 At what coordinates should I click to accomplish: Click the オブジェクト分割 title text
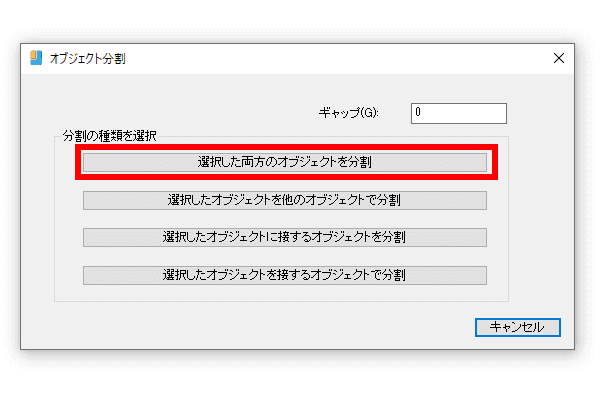tap(88, 59)
